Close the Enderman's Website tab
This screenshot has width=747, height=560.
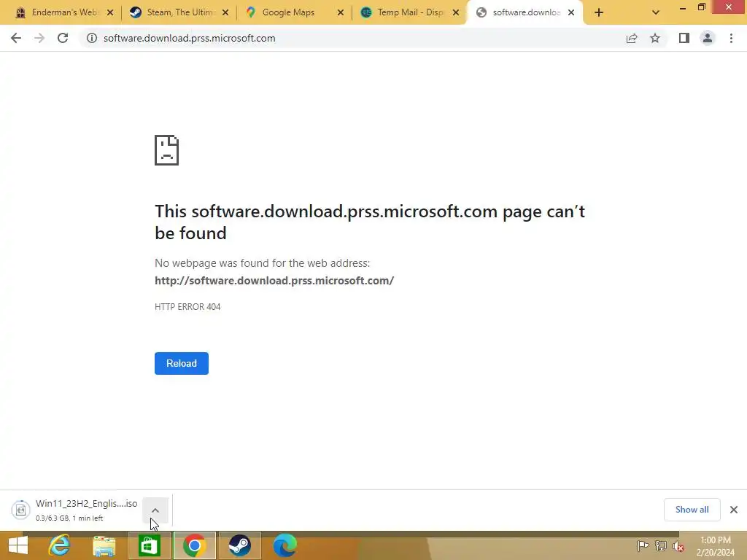coord(110,13)
